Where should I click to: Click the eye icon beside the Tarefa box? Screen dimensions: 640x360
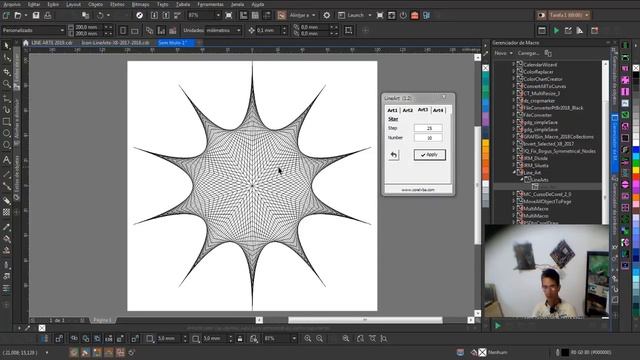tap(541, 16)
